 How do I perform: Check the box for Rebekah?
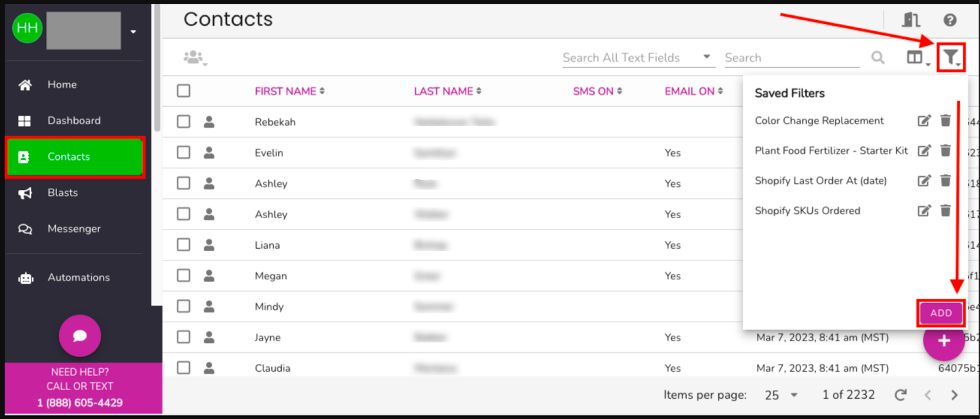point(184,122)
